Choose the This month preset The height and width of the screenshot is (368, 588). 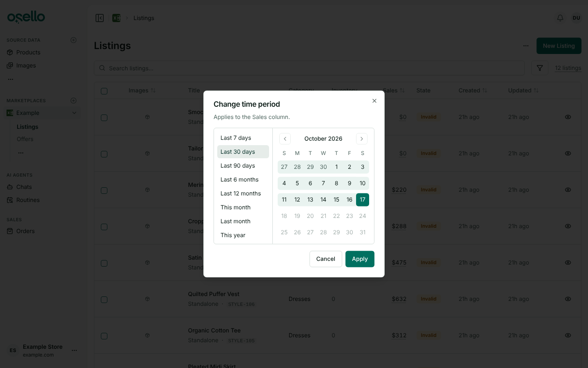click(x=243, y=207)
